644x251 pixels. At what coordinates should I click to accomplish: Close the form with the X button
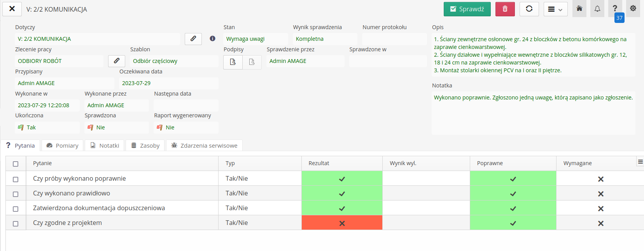[x=12, y=9]
